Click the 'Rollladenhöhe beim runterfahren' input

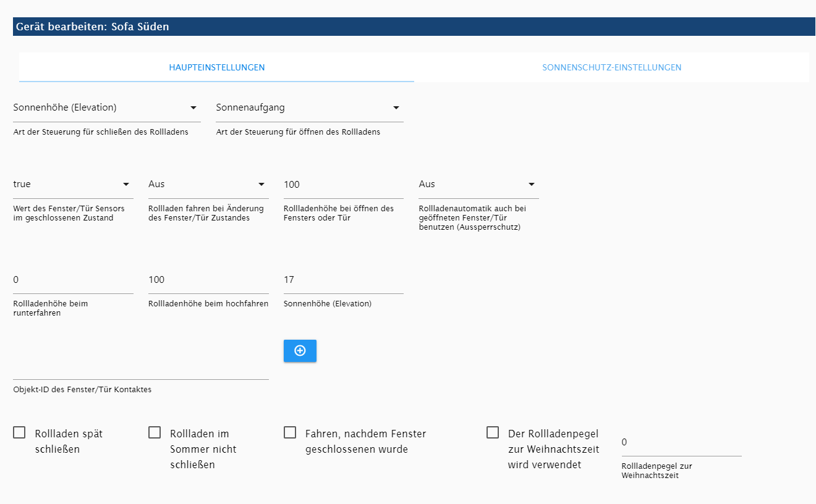coord(73,280)
